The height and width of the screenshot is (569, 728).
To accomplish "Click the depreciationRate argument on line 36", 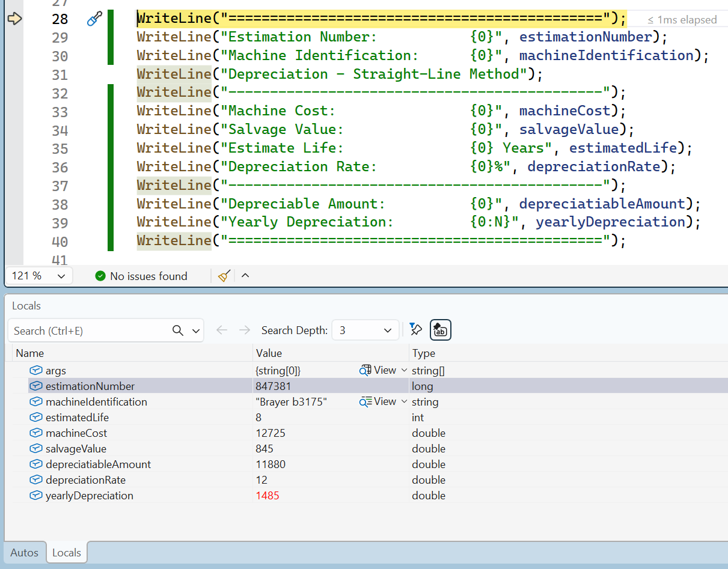I will [594, 166].
